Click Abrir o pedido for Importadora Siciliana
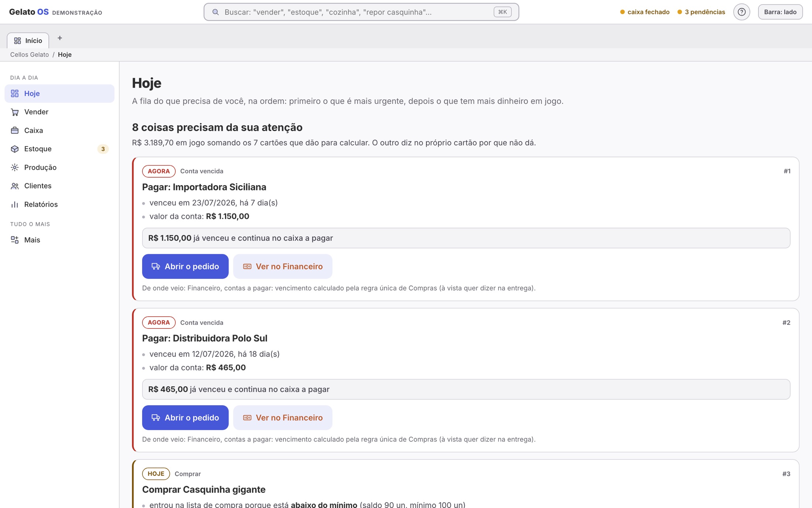The height and width of the screenshot is (508, 812). point(185,266)
